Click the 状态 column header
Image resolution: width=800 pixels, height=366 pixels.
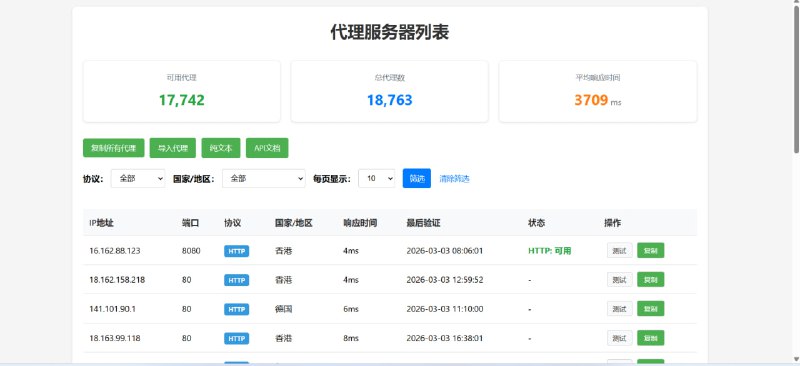[x=536, y=223]
